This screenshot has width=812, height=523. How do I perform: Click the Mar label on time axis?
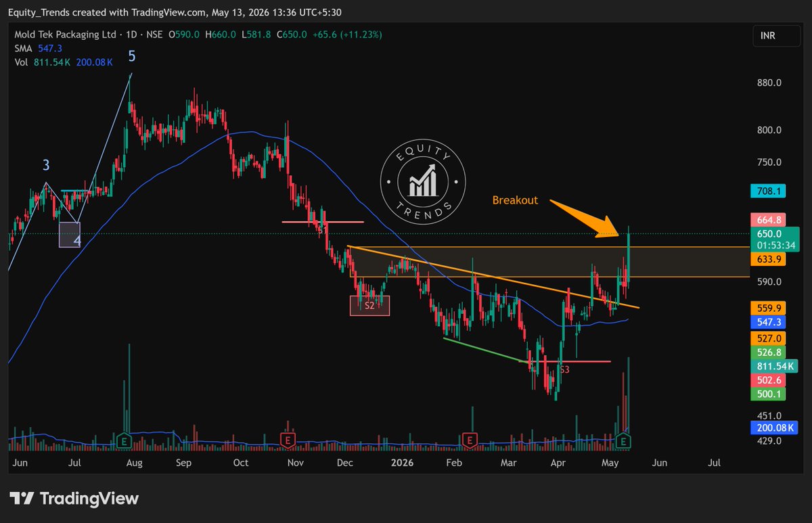pyautogui.click(x=509, y=463)
